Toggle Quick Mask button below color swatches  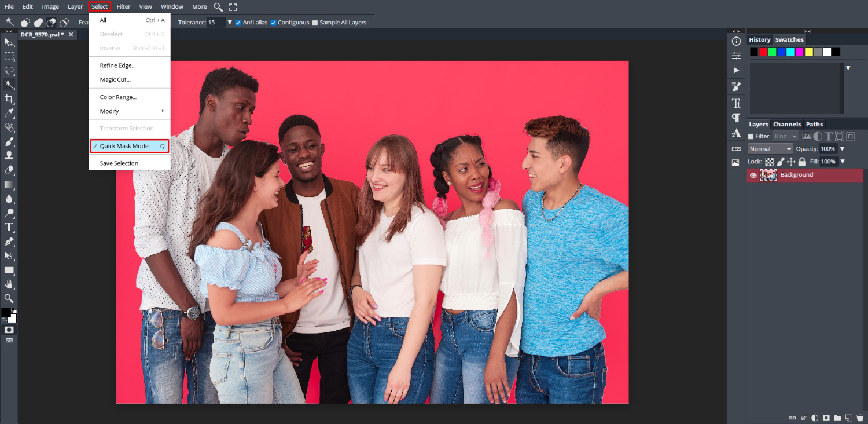(x=9, y=330)
